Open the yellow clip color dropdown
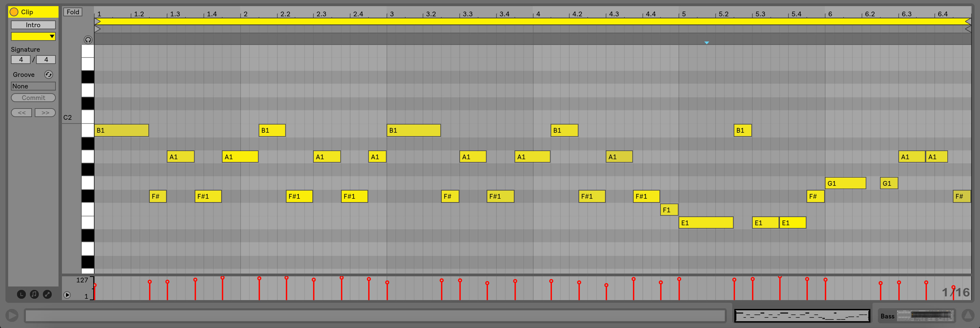Screen dimensions: 980x328 click(33, 36)
